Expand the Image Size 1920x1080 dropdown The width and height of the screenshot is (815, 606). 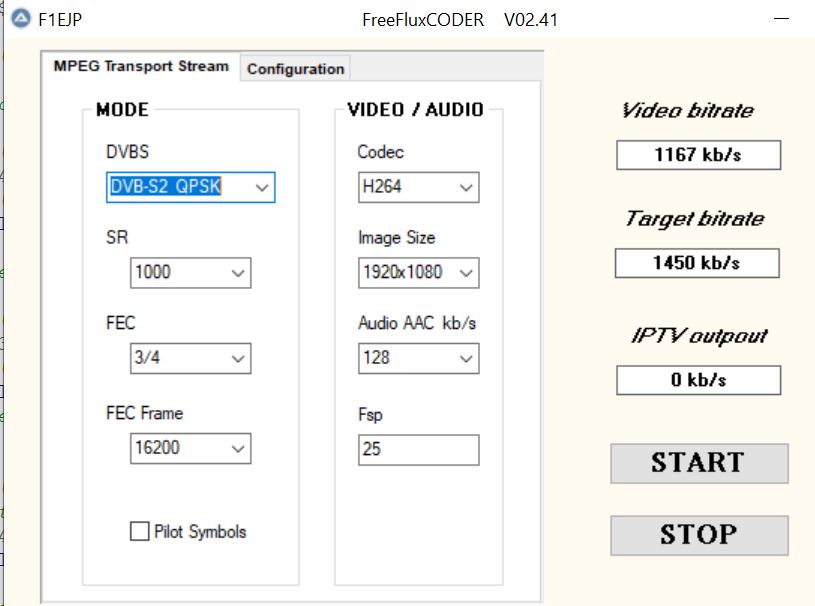click(418, 272)
